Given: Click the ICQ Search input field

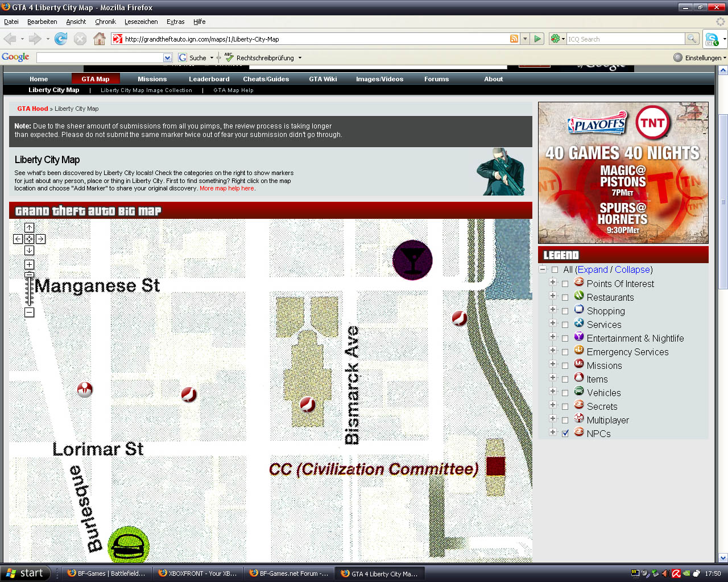Looking at the screenshot, I should [x=626, y=39].
